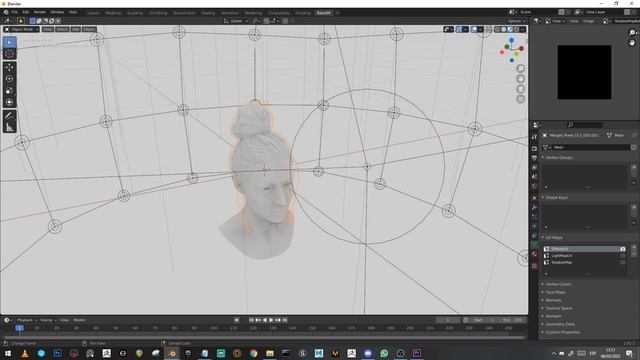This screenshot has width=640, height=360.
Task: Select the Annotate pencil tool
Action: [10, 116]
